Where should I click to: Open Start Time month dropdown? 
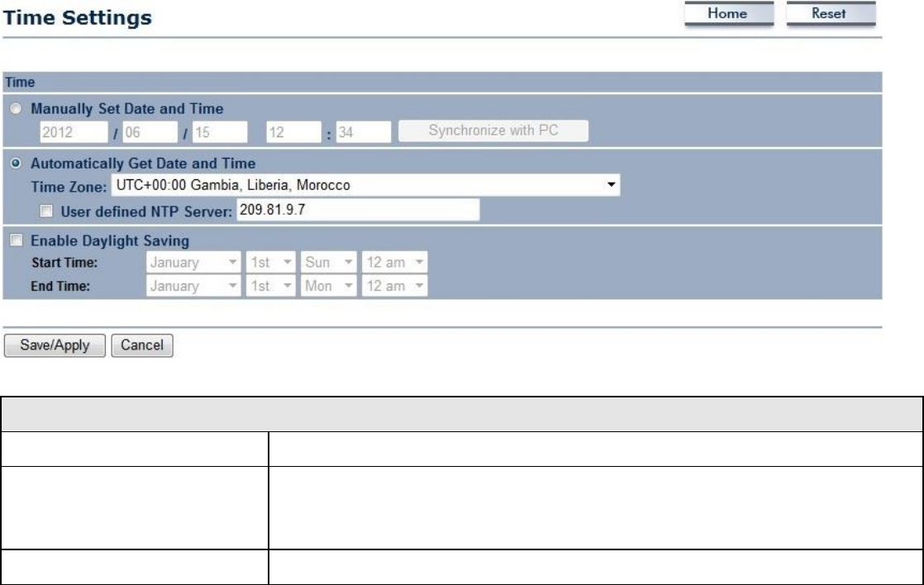[193, 262]
